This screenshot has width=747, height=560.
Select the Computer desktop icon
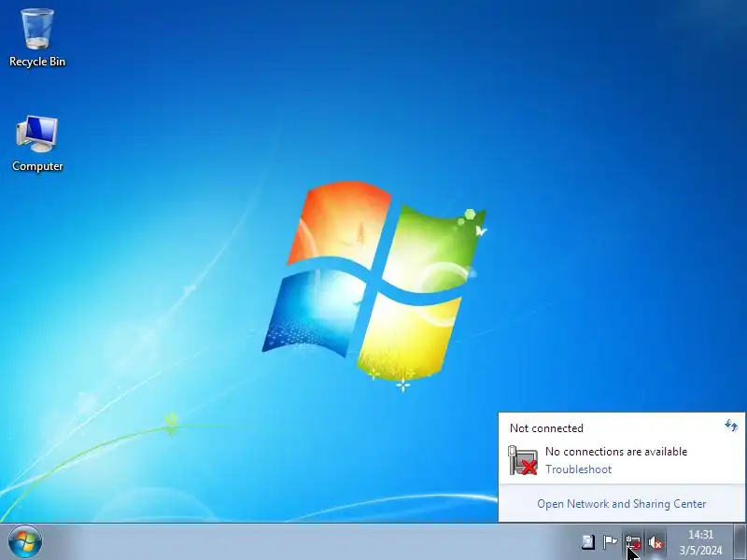37,133
